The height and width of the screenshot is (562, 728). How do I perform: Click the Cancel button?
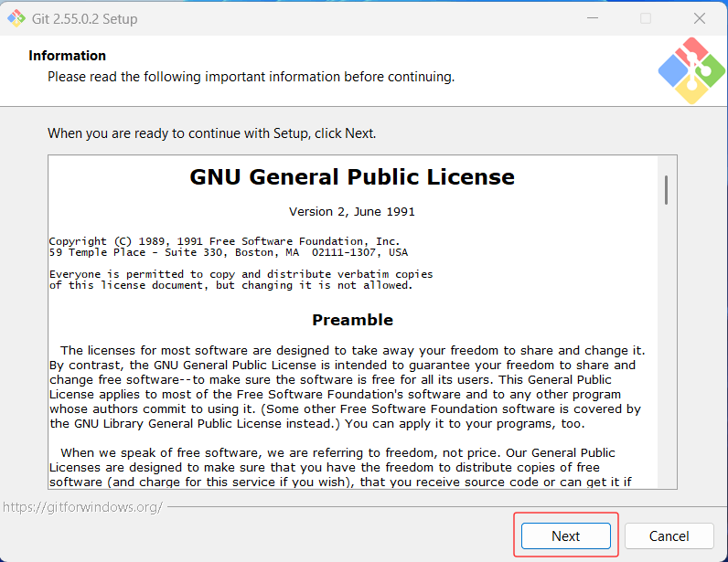(x=669, y=536)
